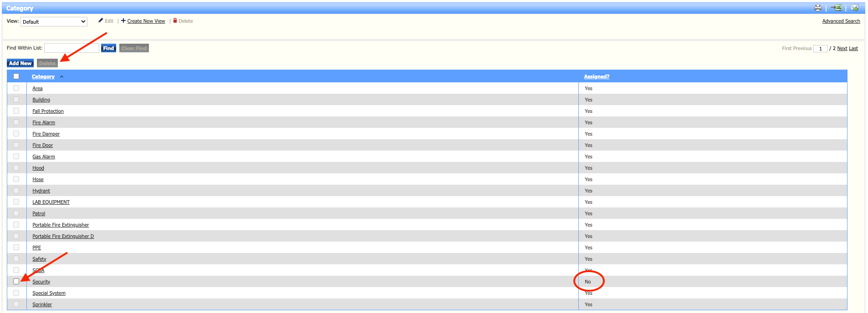The width and height of the screenshot is (868, 313).
Task: Click the email send icon
Action: pyautogui.click(x=854, y=8)
